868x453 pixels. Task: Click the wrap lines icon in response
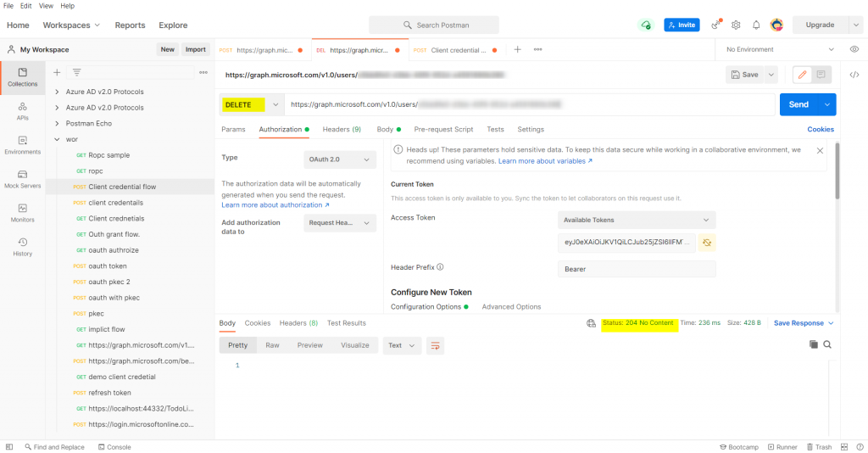435,345
